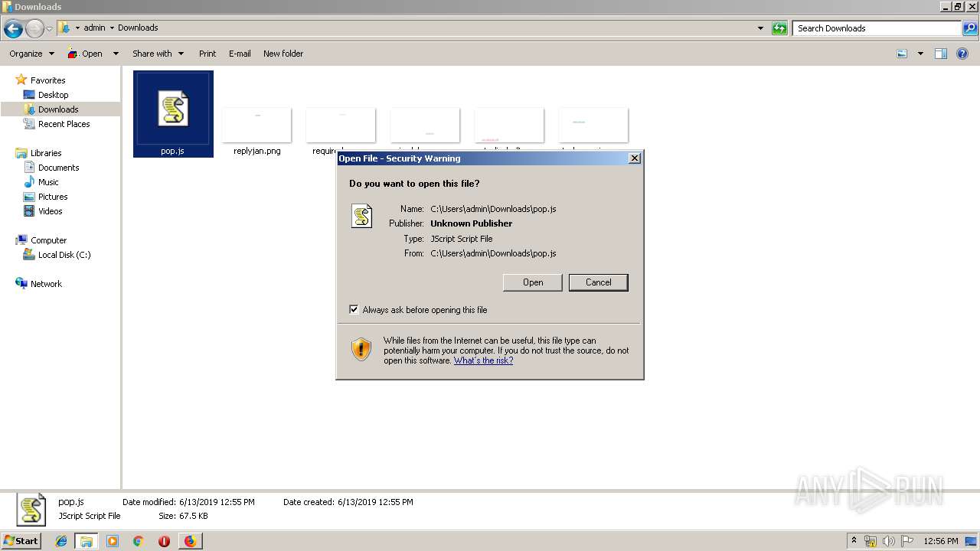Click Cancel in security warning dialog
The height and width of the screenshot is (551, 980).
599,282
